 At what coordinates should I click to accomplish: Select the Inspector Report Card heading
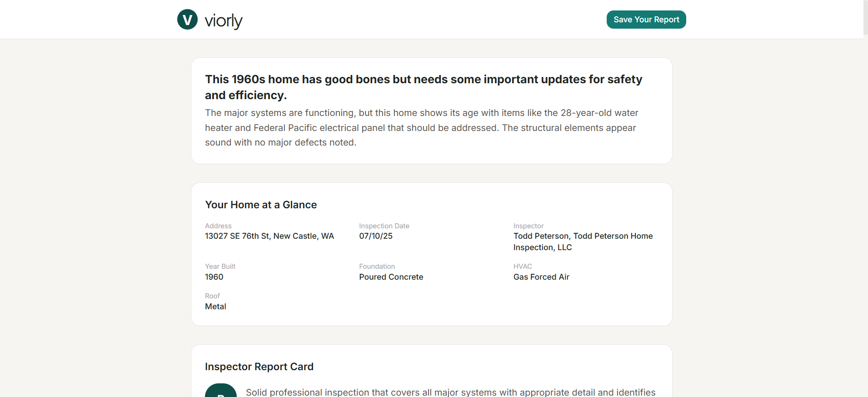coord(259,367)
